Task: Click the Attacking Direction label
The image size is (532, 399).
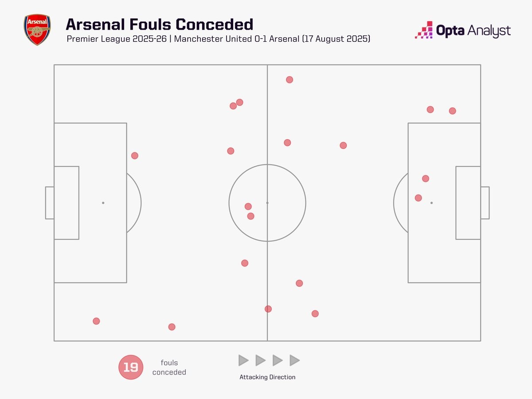Action: coord(267,377)
